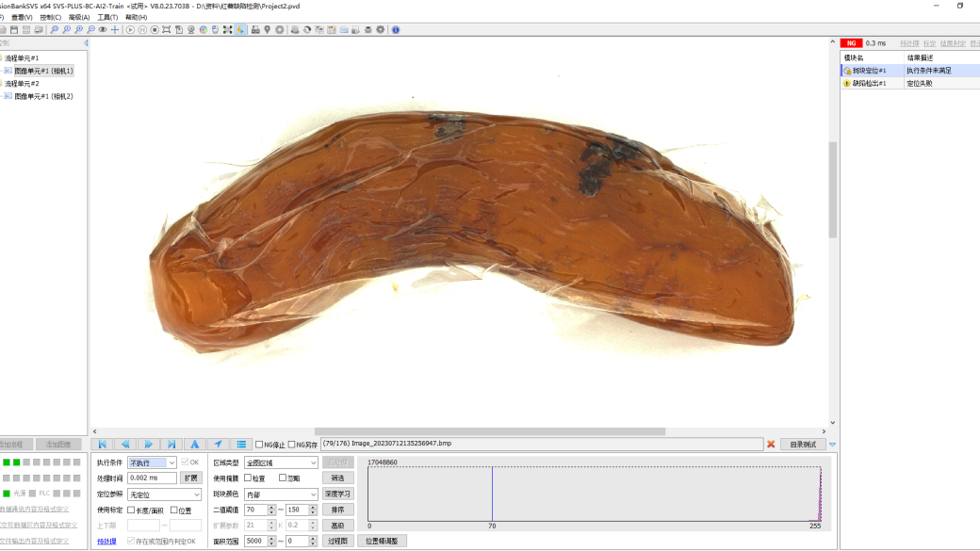Jump to first image button
Viewport: 980px width, 551px height.
[x=103, y=445]
